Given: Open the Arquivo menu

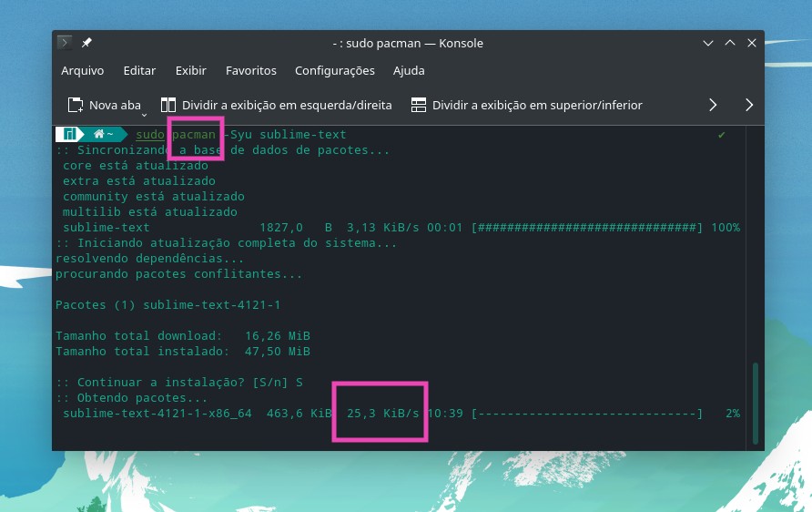Looking at the screenshot, I should [x=82, y=70].
